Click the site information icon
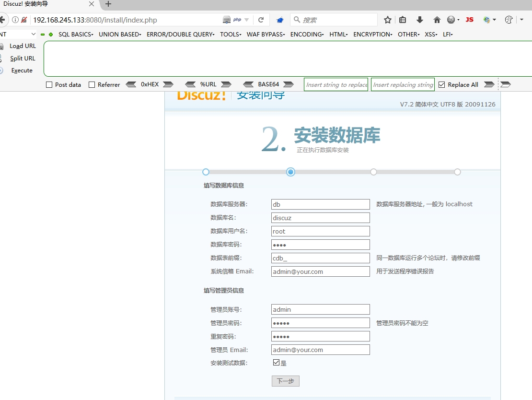This screenshot has width=532, height=400. point(15,20)
